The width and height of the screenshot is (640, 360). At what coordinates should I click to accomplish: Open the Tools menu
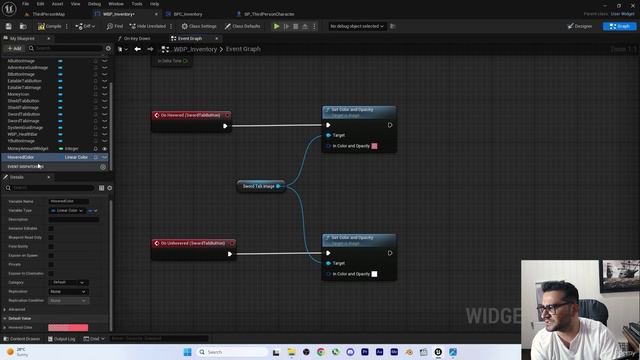coord(137,4)
